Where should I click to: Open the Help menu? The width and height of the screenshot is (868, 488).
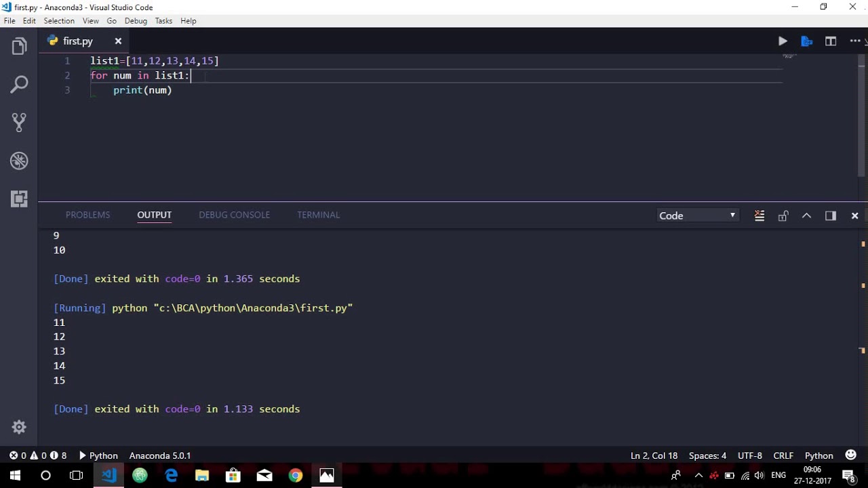(x=189, y=21)
